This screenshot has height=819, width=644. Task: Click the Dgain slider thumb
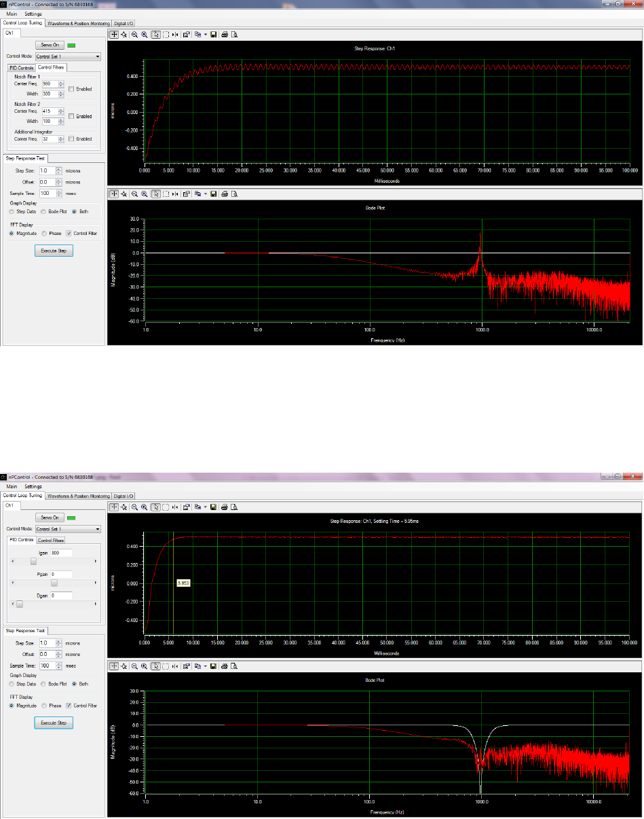tap(19, 604)
